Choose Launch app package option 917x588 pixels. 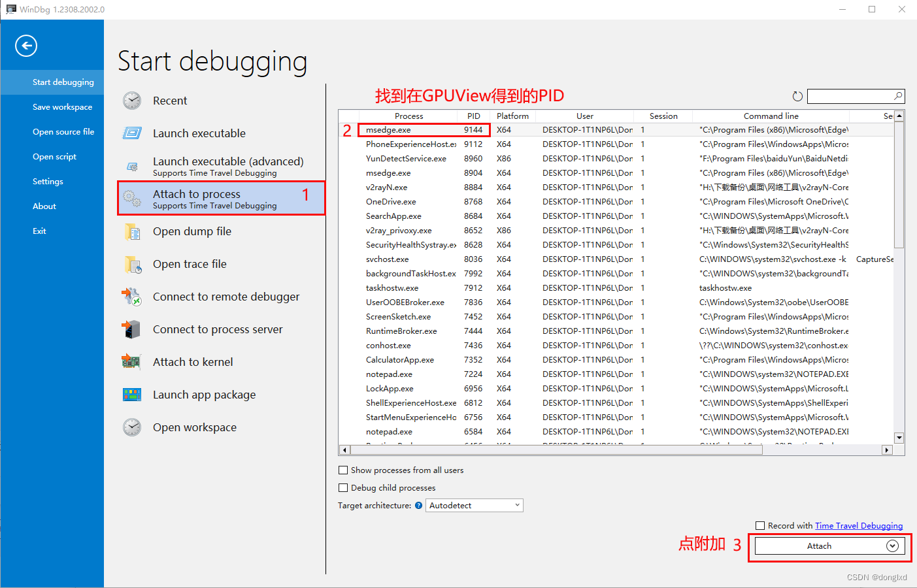(x=222, y=395)
